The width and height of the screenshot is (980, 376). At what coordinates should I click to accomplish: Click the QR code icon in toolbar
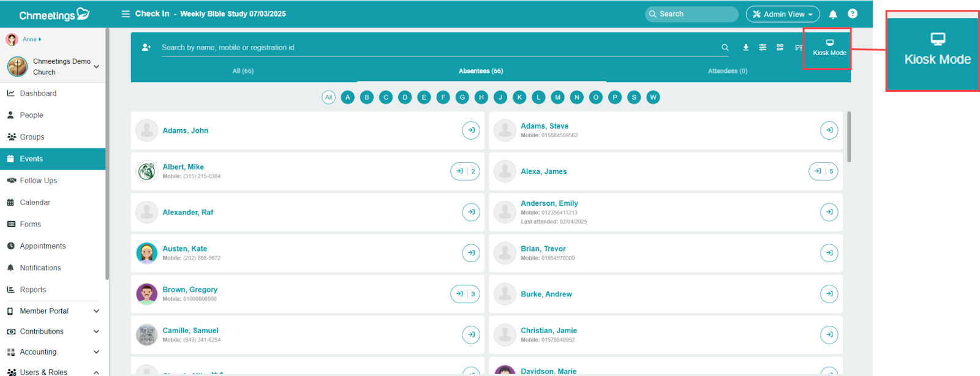tap(780, 47)
